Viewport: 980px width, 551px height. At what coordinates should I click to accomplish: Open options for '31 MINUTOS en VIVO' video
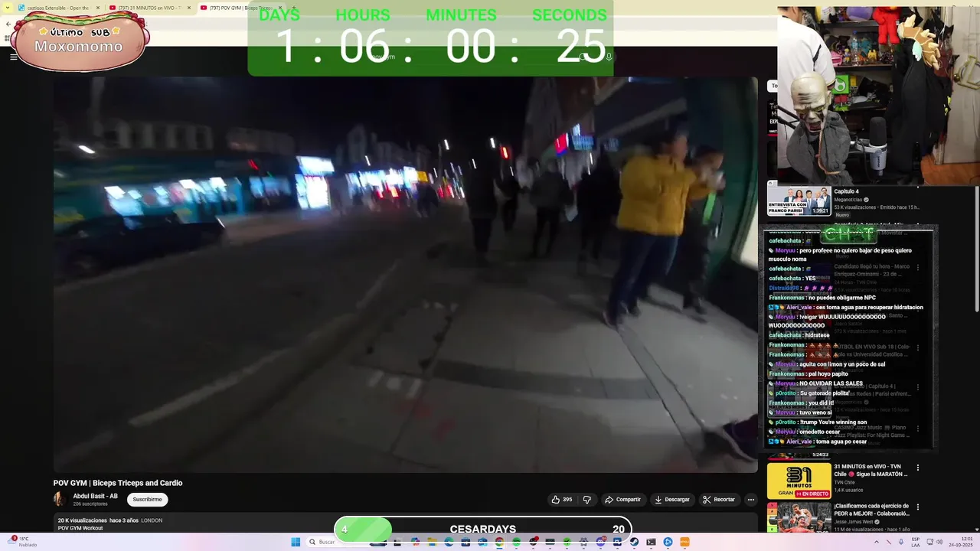coord(918,468)
